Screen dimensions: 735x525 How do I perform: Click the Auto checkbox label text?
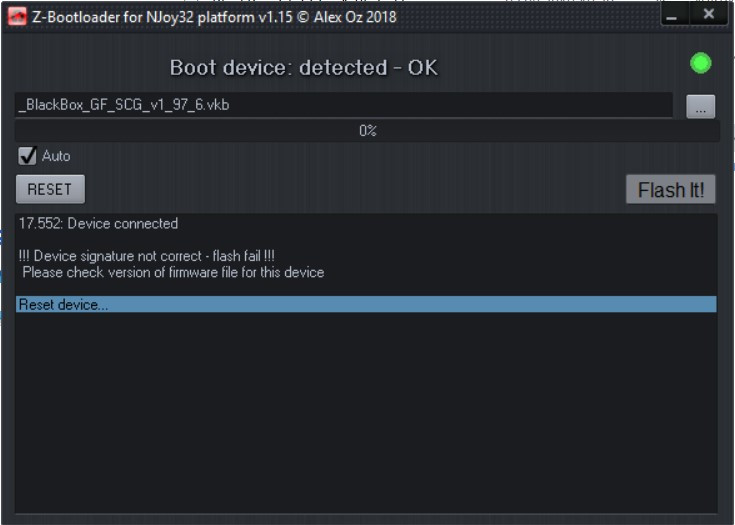pos(56,156)
